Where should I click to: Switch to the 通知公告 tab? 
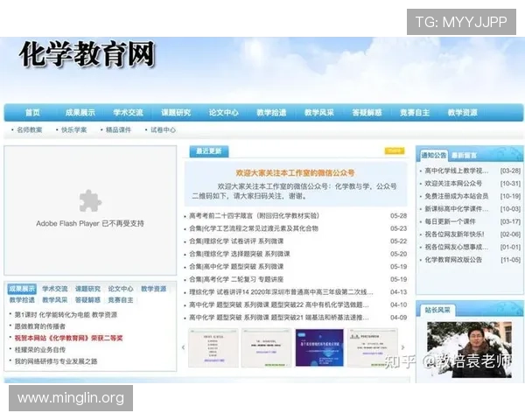(434, 155)
